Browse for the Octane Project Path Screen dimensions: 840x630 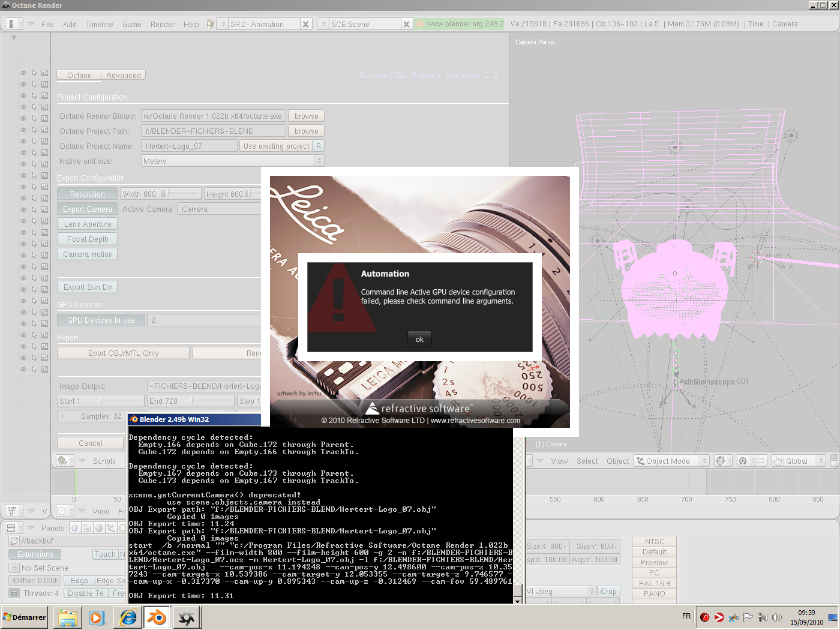coord(307,131)
